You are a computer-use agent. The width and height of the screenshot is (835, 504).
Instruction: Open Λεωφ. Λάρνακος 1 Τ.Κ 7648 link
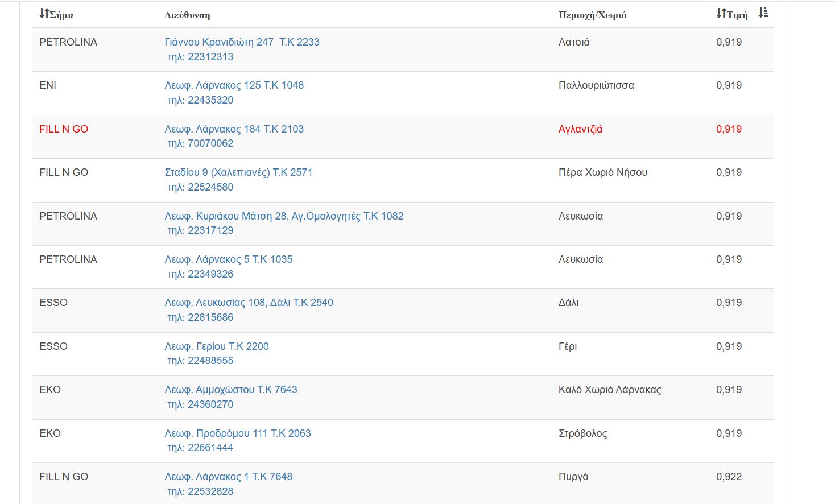(228, 477)
